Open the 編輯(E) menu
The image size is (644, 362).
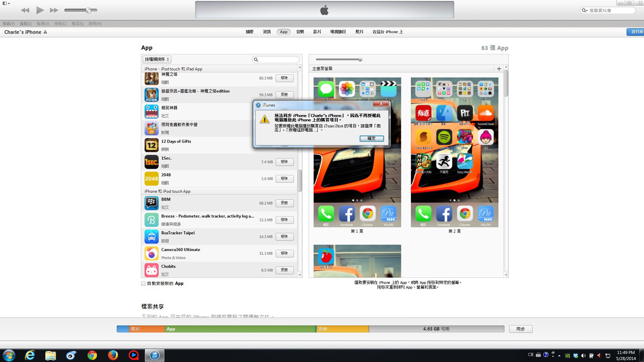pyautogui.click(x=25, y=24)
